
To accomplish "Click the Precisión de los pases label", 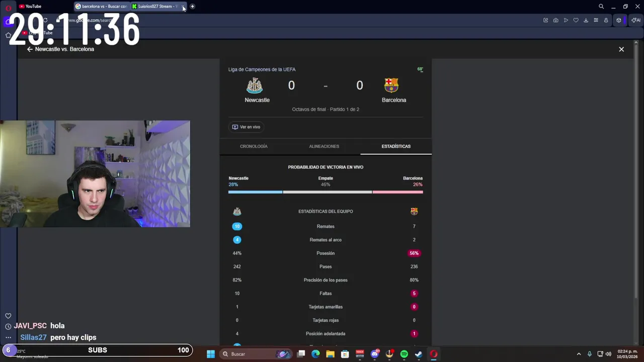I will tap(326, 280).
